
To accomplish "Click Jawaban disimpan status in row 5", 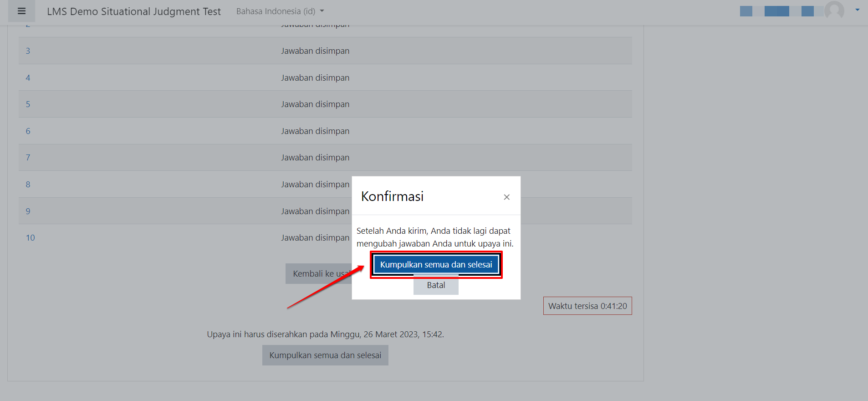I will (315, 104).
